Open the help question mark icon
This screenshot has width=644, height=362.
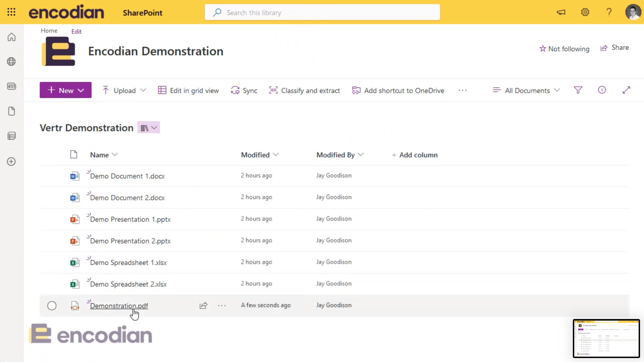(x=609, y=12)
